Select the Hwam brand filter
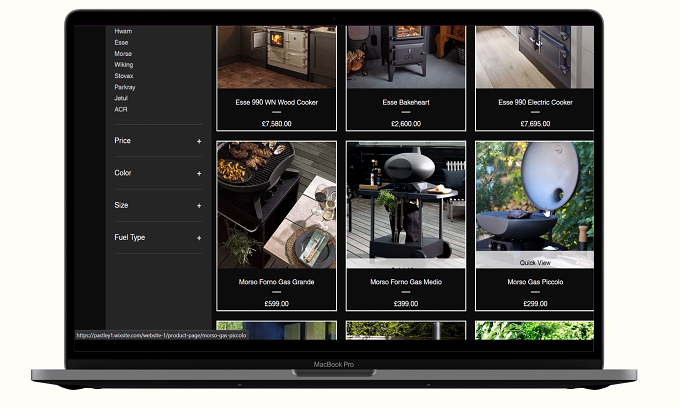This screenshot has height=408, width=680. tap(123, 31)
